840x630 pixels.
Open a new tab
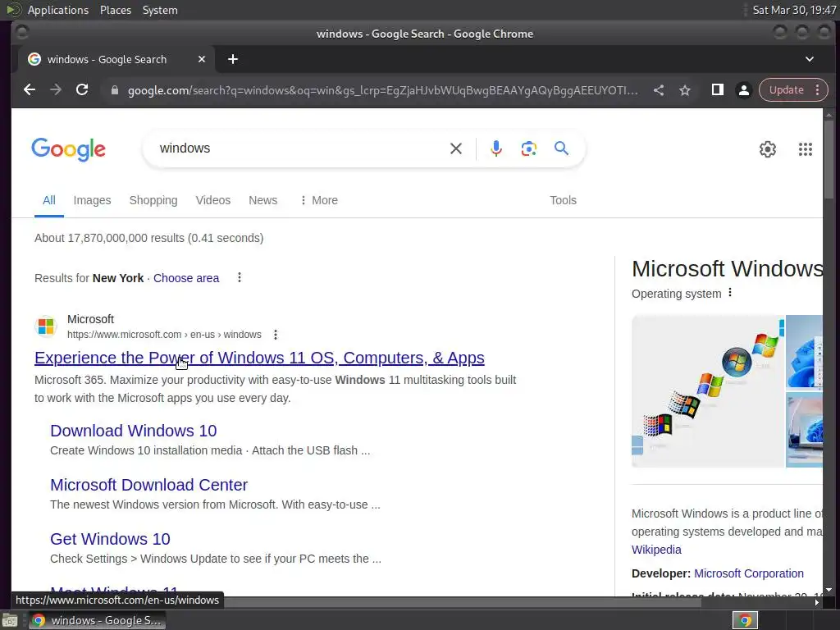[232, 59]
